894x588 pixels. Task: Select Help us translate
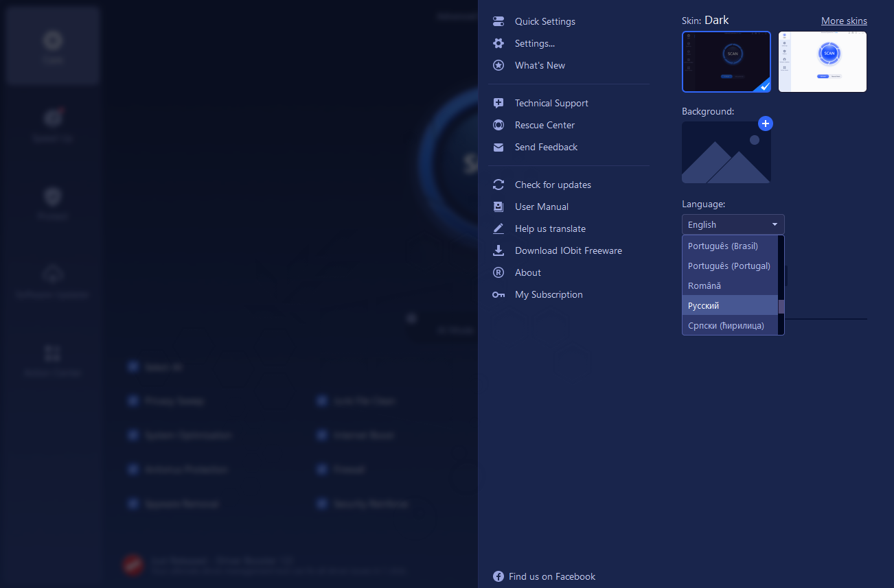(550, 228)
